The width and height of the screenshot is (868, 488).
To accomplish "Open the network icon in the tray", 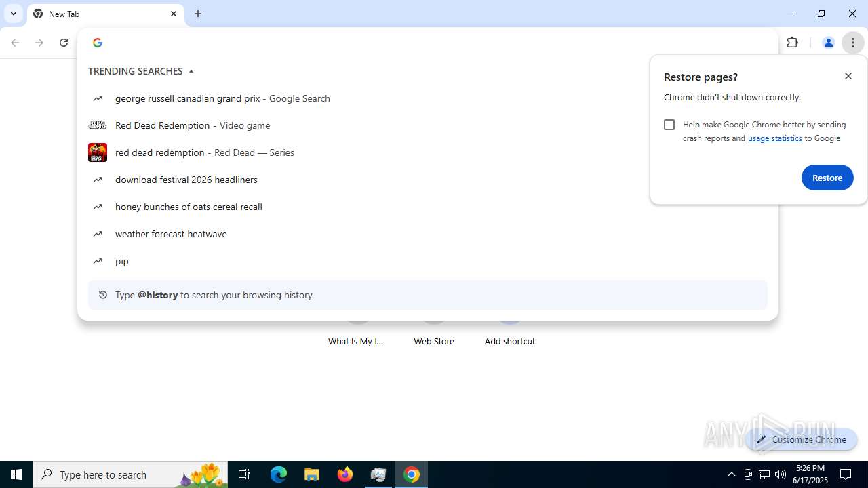I will click(x=764, y=474).
